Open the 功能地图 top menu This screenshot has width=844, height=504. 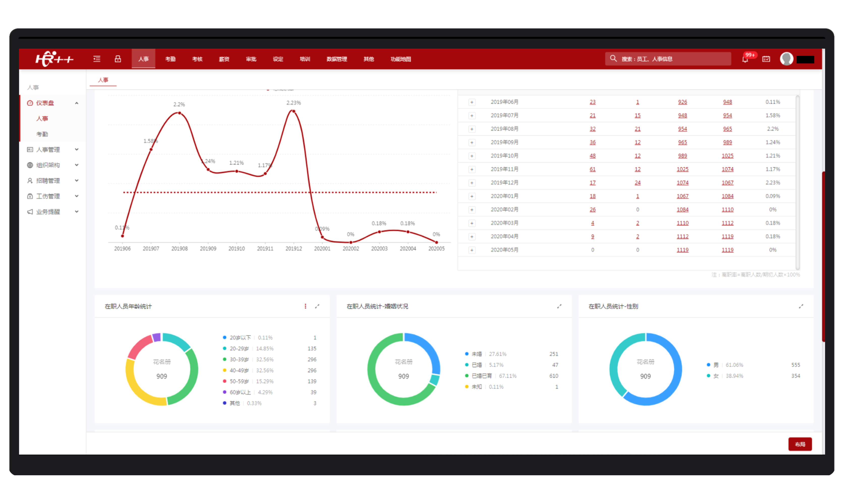pos(401,59)
